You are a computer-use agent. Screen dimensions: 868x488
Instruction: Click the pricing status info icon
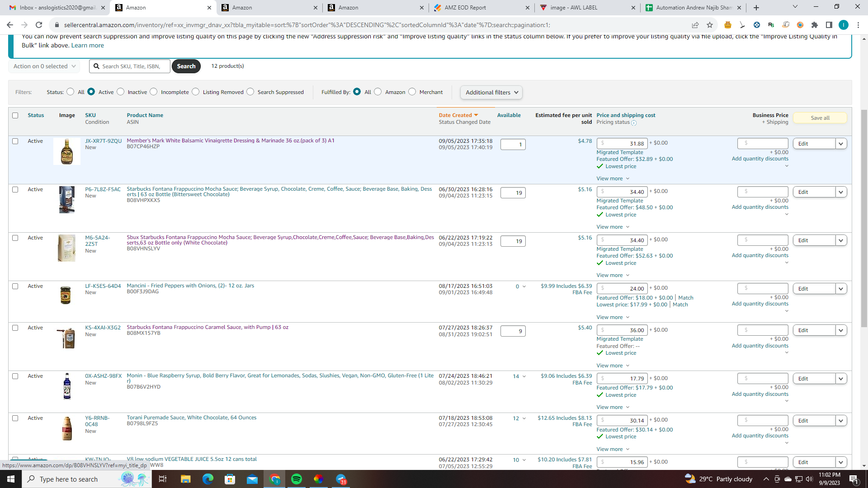[634, 123]
